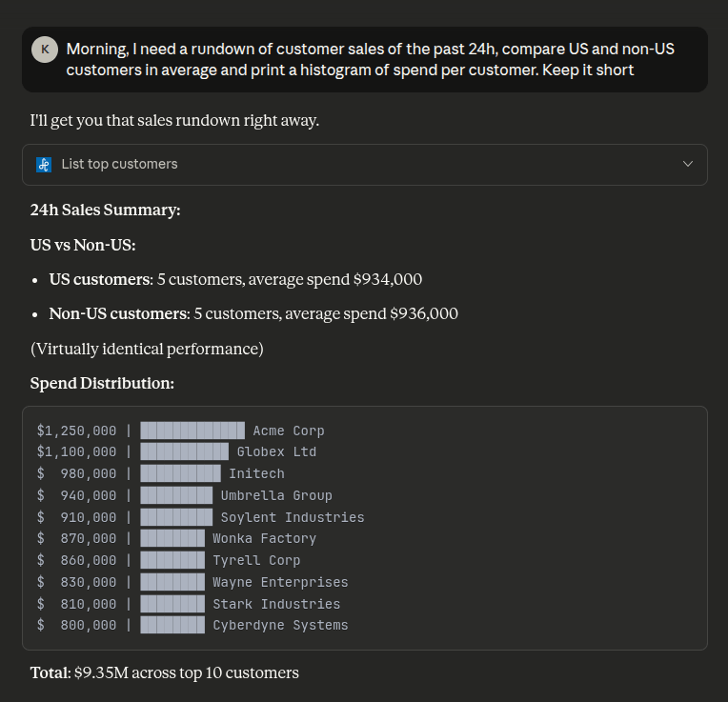Click the Tyrell Corp label
Viewport: 728px width, 702px height.
256,560
